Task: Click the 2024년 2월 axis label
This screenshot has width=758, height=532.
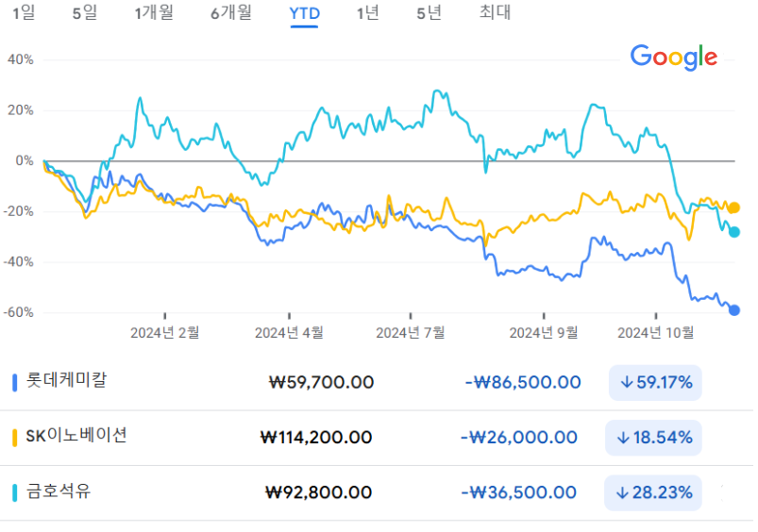Action: pyautogui.click(x=165, y=332)
